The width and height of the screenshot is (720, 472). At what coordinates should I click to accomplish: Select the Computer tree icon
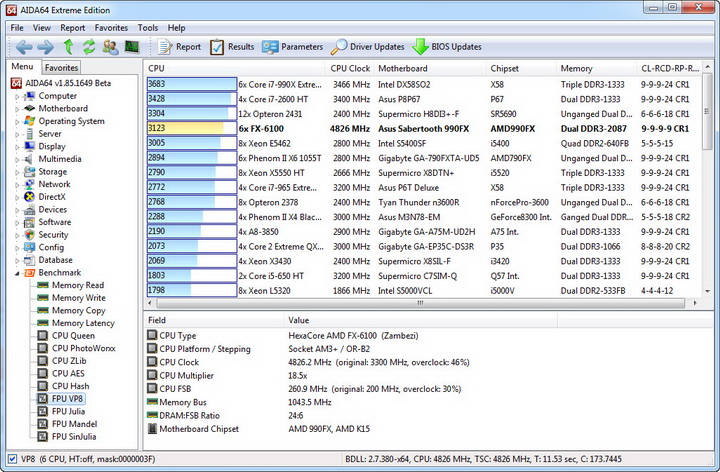click(29, 96)
